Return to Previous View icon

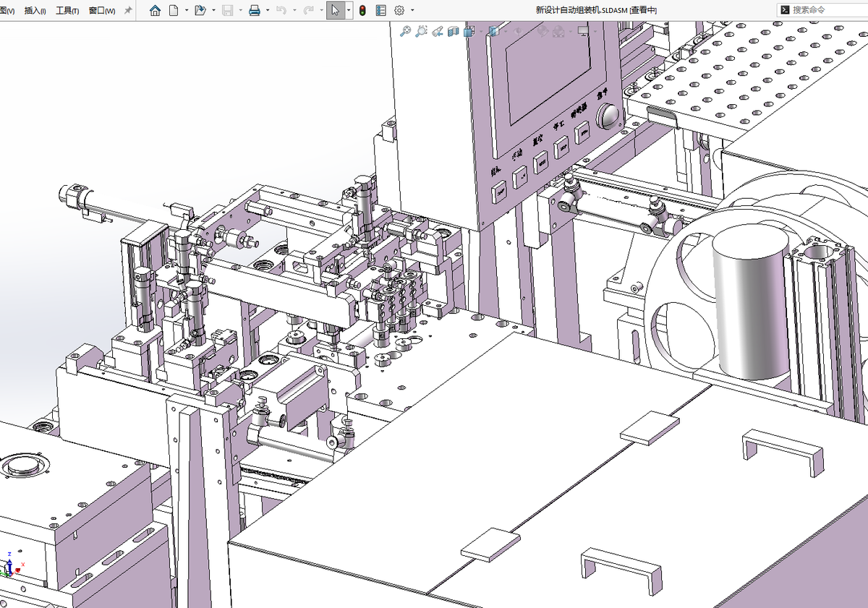tap(438, 31)
